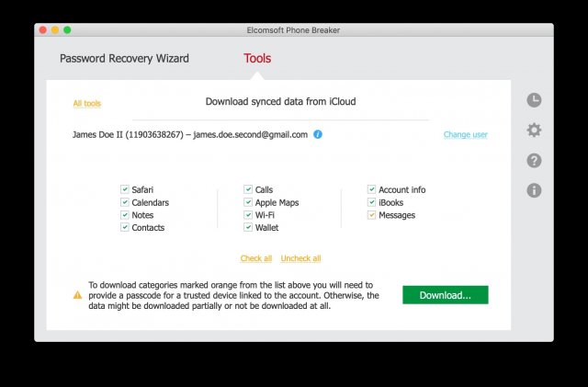The width and height of the screenshot is (588, 387).
Task: Open settings gear icon in sidebar
Action: tap(534, 131)
